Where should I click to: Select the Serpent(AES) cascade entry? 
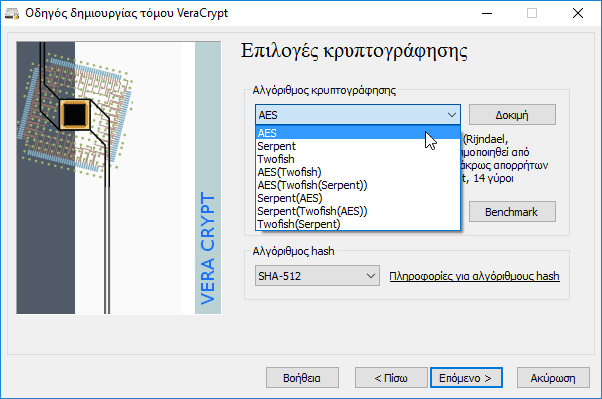click(357, 198)
